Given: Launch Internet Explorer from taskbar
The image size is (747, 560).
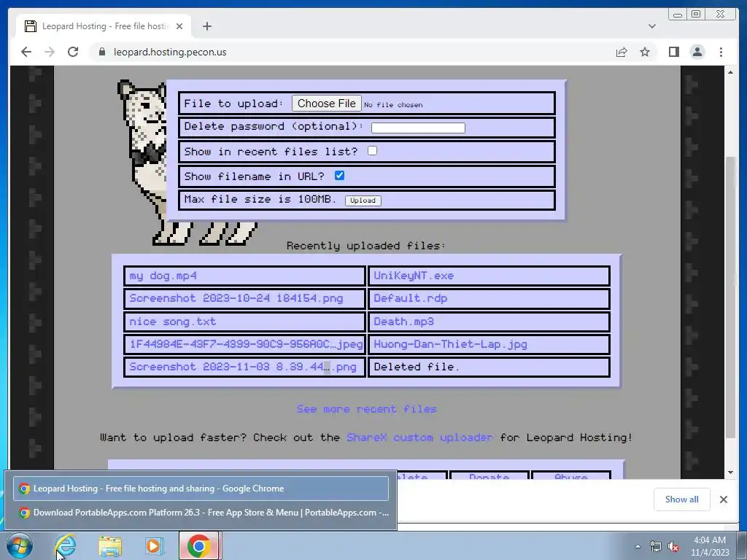Looking at the screenshot, I should pos(65,545).
